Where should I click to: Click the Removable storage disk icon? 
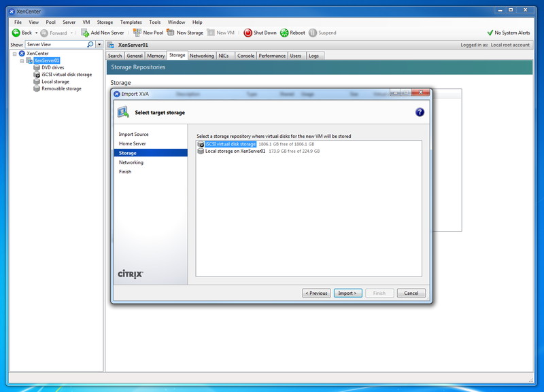37,89
